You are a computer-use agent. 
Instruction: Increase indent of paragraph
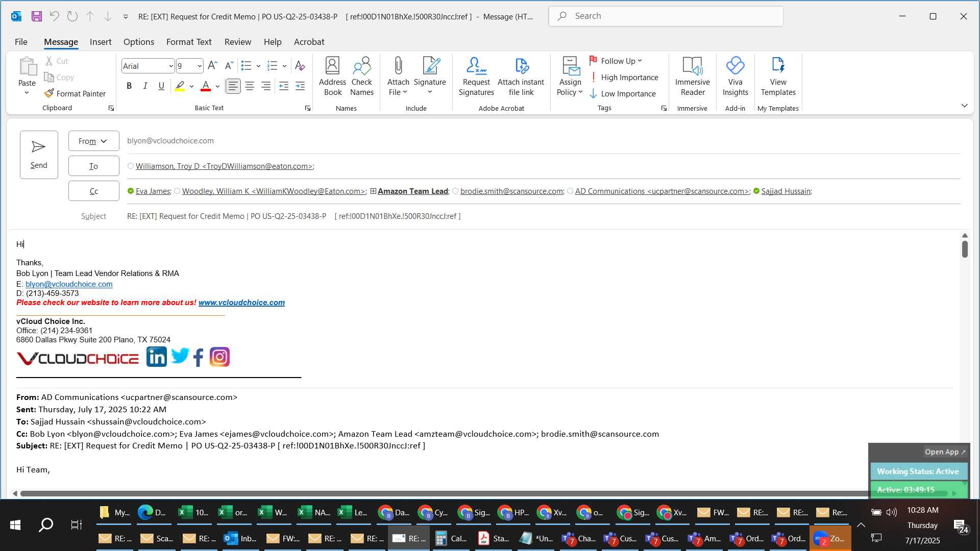pos(300,86)
